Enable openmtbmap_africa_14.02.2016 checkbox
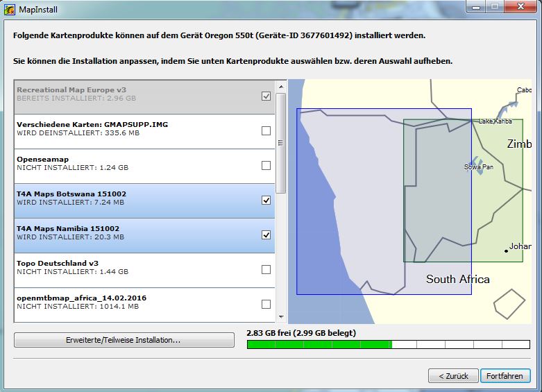 coord(266,305)
